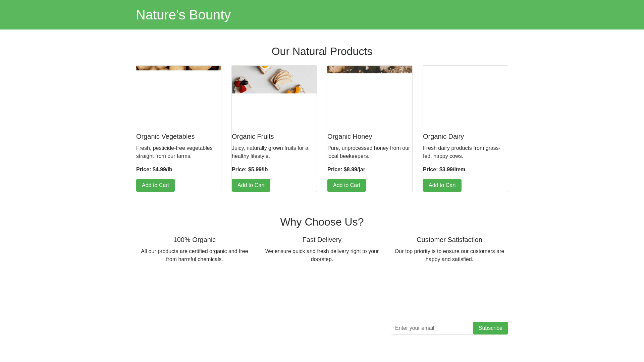
Task: Click the Customer Satisfaction feature heading
Action: [449, 240]
